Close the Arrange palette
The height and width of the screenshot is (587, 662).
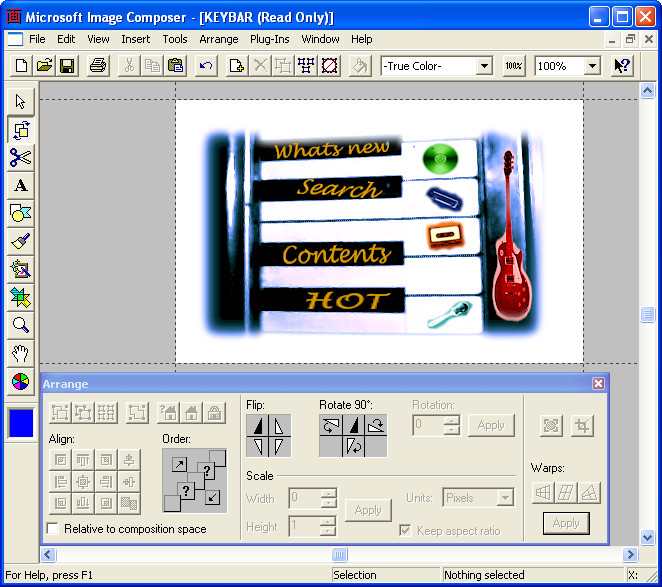598,384
